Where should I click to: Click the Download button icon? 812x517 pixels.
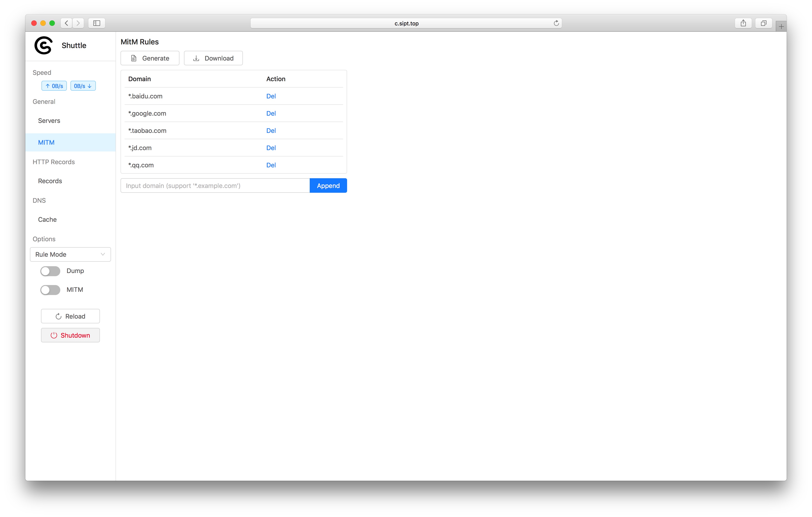click(196, 58)
